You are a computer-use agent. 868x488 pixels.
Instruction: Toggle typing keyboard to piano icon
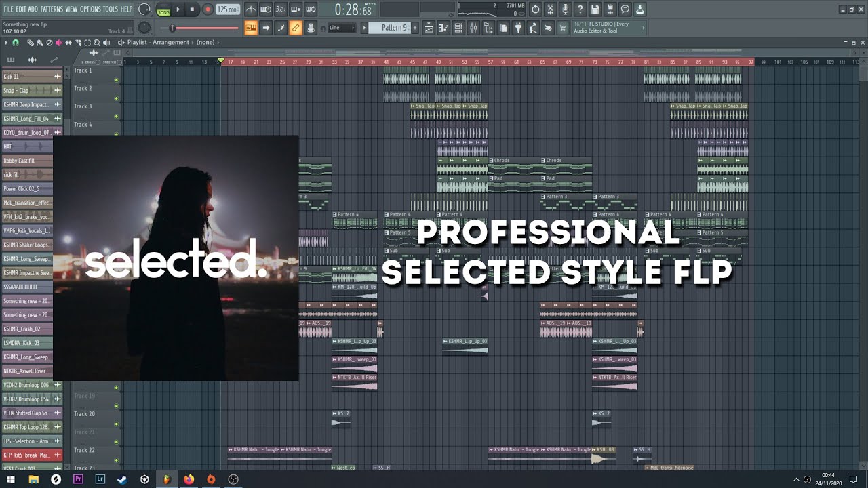click(251, 28)
